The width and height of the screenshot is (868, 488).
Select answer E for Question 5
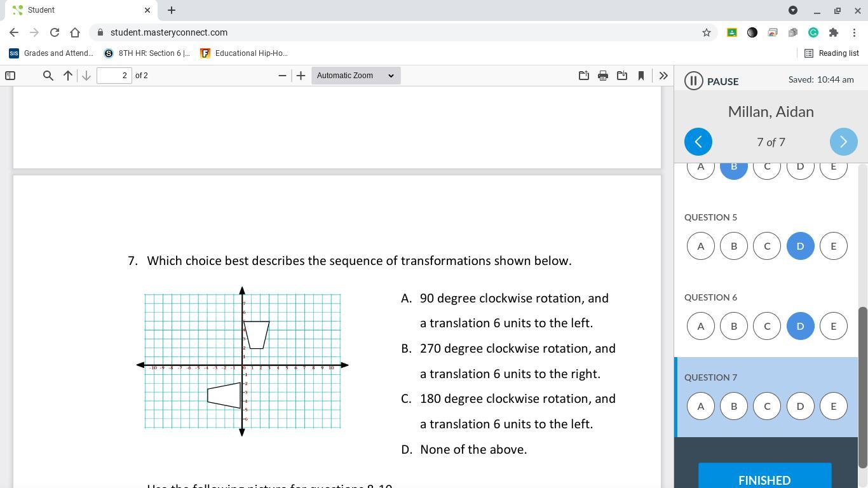tap(834, 246)
